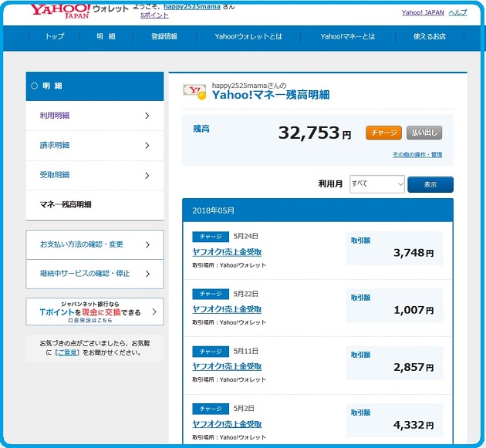Viewport: 486px width, 448px height.
Task: Click the 32,753円 balance amount
Action: point(315,133)
